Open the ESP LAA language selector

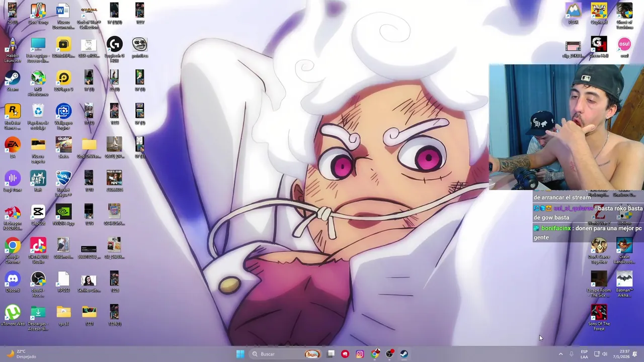[584, 354]
